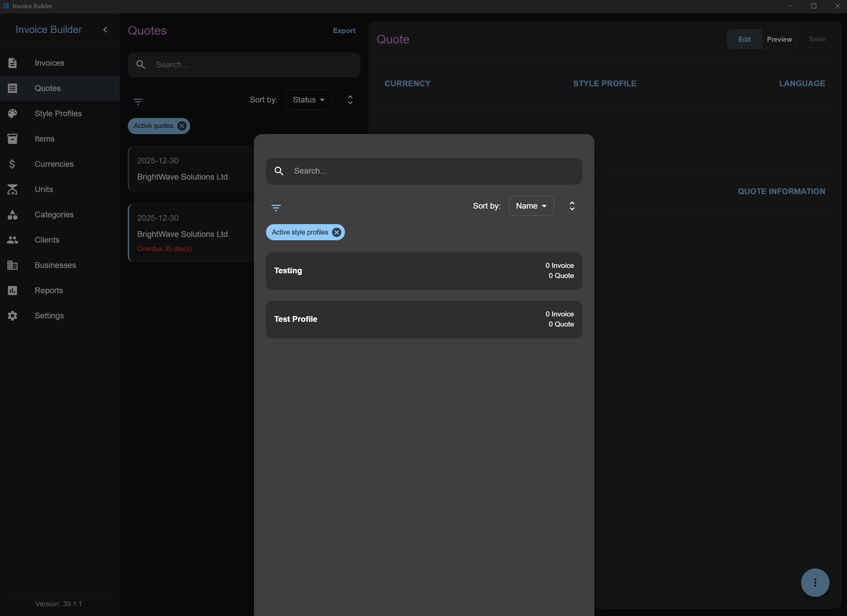The height and width of the screenshot is (616, 847).
Task: Open Categories shapes icon
Action: point(12,215)
